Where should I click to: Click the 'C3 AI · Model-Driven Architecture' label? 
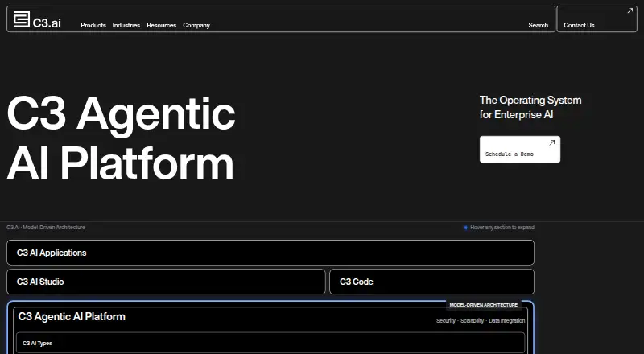46,228
